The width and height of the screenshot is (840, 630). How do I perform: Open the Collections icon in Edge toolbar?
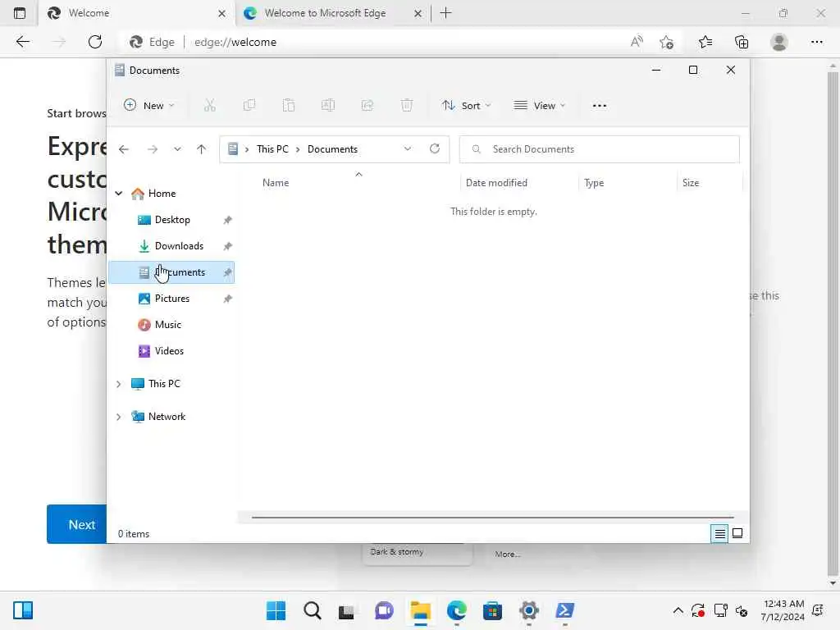(742, 42)
